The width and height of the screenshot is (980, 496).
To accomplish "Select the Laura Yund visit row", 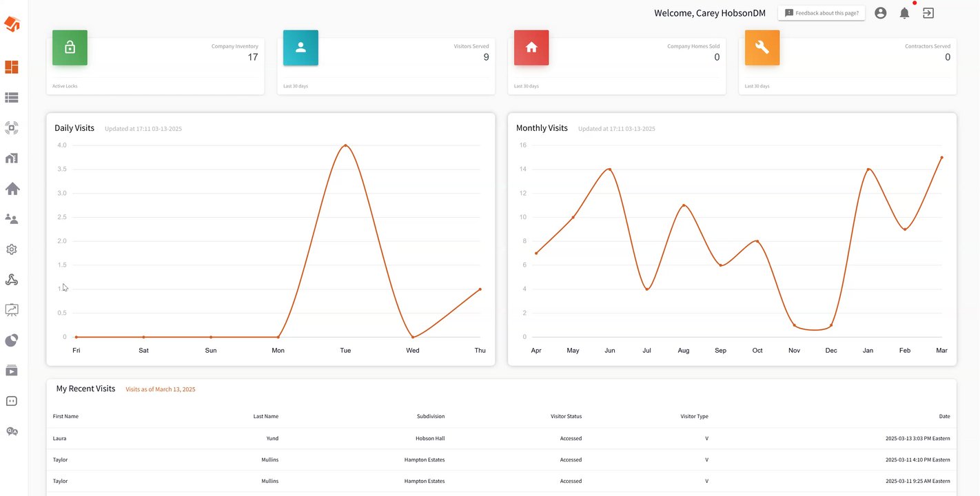I will [501, 438].
